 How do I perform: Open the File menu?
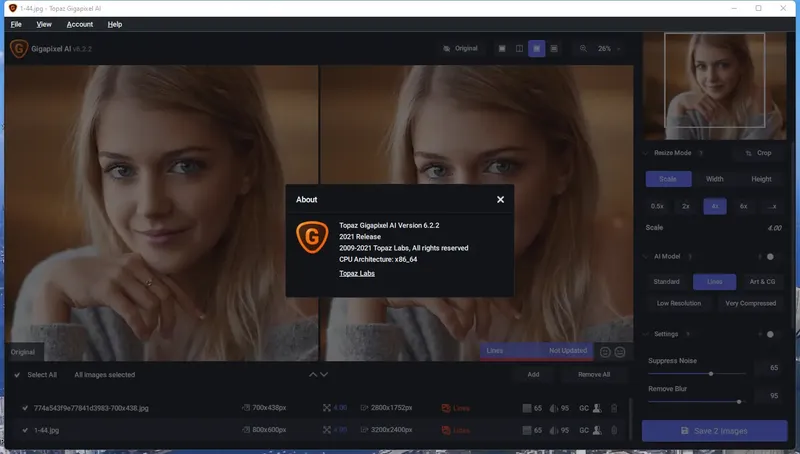[16, 24]
